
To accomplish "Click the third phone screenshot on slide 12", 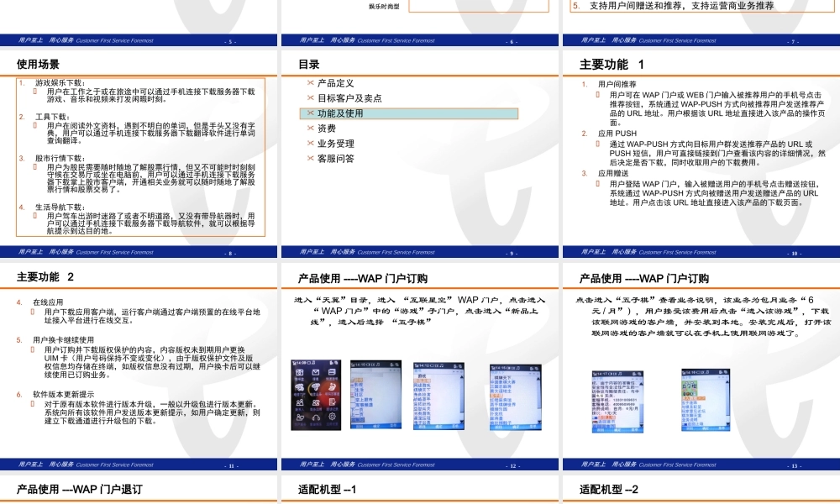I will (x=438, y=396).
